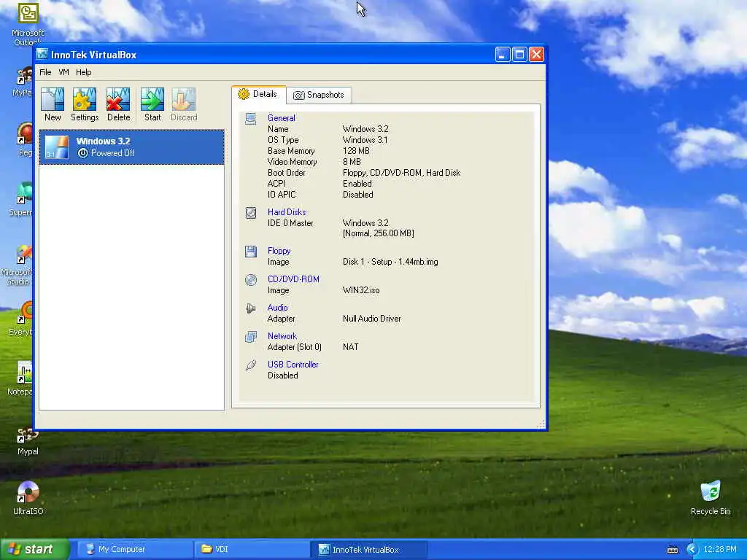This screenshot has width=747, height=560.
Task: Open the Network settings link
Action: point(282,336)
